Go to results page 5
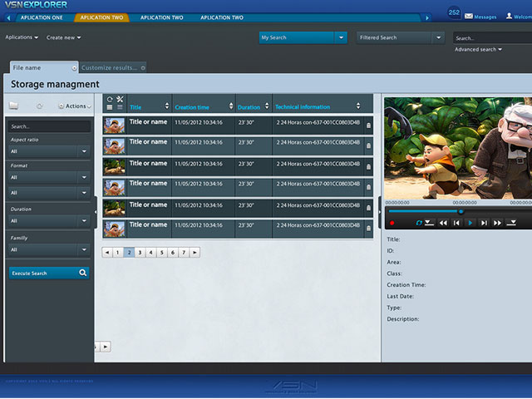The width and height of the screenshot is (532, 399). 162,253
